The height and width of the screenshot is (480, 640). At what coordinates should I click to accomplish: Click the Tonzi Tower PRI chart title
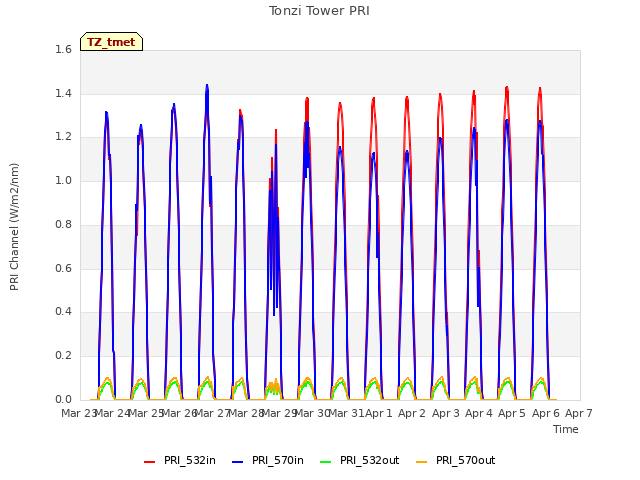(x=319, y=11)
